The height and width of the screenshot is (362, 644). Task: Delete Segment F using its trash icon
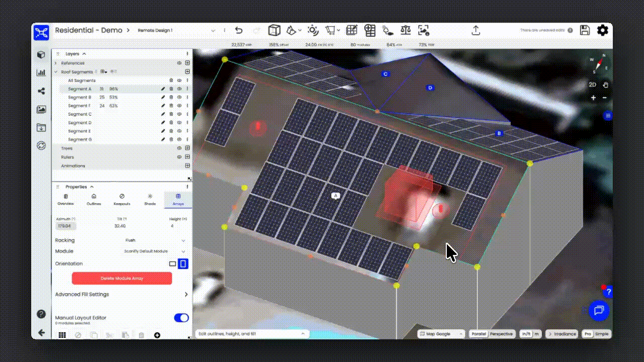(171, 106)
